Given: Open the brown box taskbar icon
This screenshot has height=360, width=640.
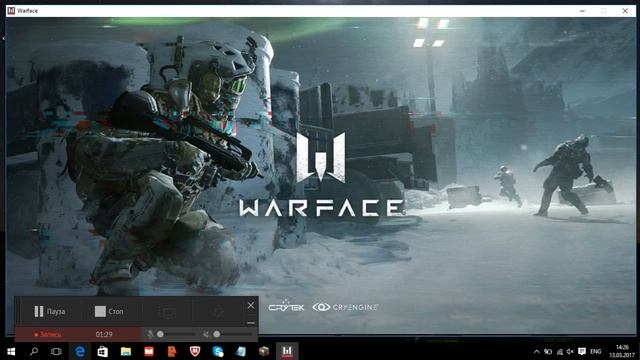Looking at the screenshot, I should [x=264, y=351].
